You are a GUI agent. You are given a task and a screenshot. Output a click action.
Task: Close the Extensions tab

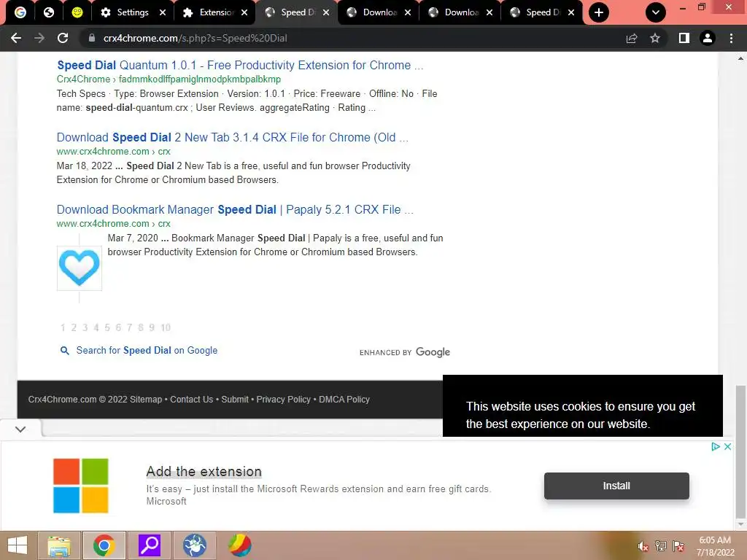pos(244,12)
